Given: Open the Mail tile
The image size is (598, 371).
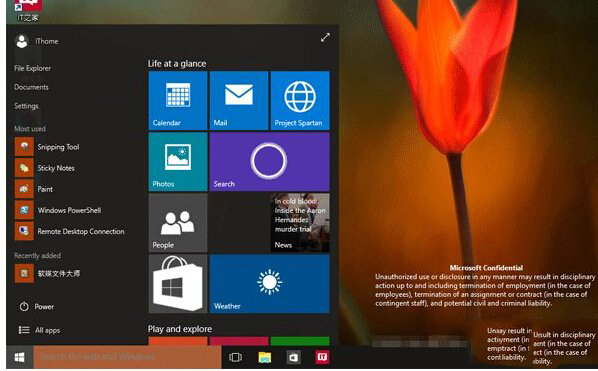Looking at the screenshot, I should point(239,100).
